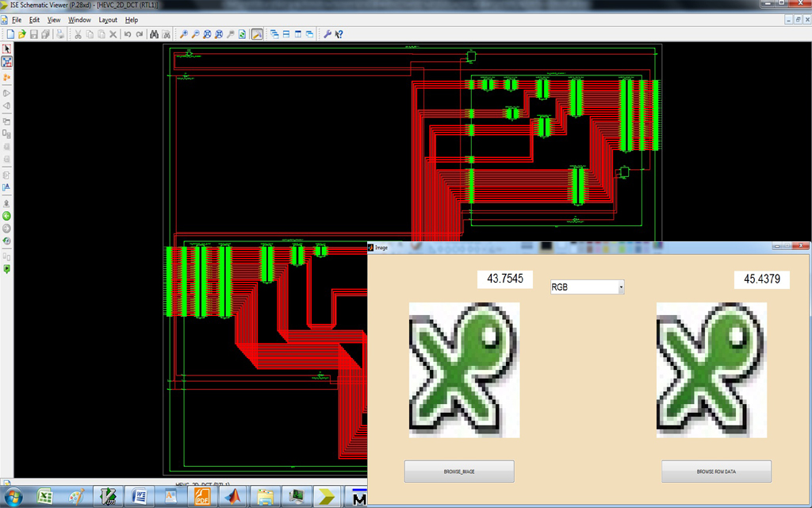Click the Redo arrow icon

point(140,34)
